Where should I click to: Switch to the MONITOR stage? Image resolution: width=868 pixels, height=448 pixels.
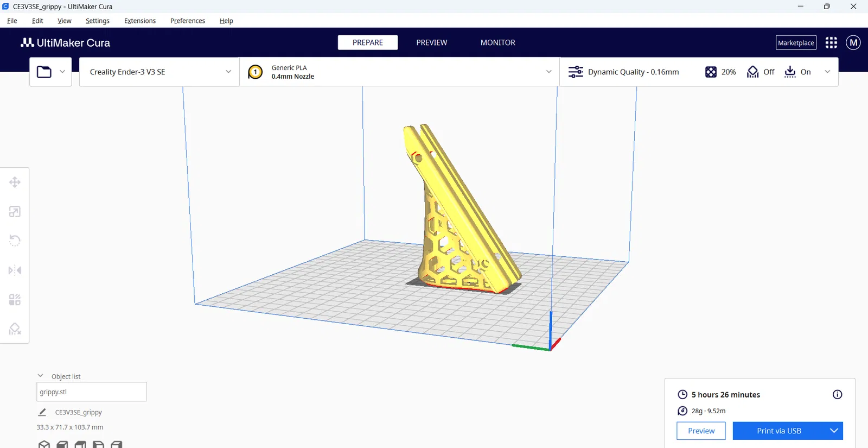[x=498, y=42]
